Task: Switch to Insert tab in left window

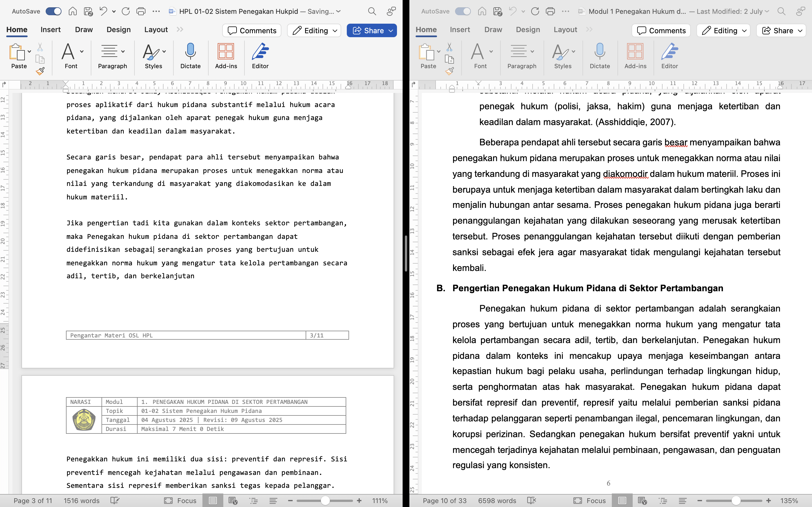Action: (50, 30)
